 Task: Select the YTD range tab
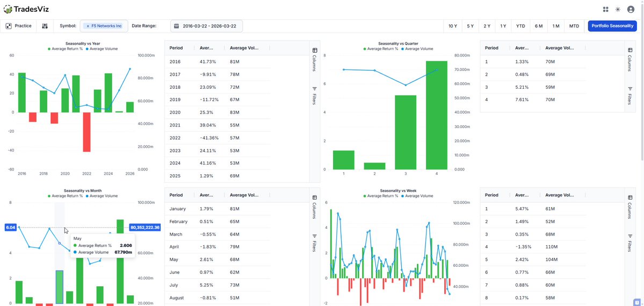pos(520,26)
